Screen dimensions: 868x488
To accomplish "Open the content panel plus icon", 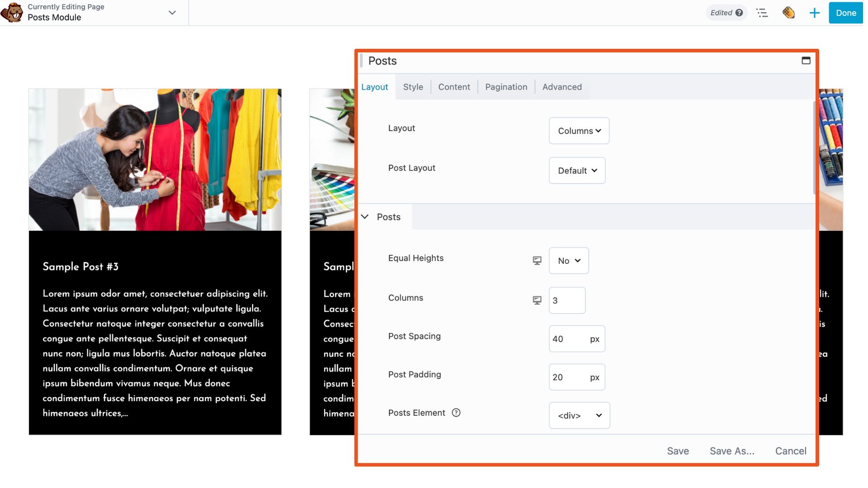I will click(814, 13).
